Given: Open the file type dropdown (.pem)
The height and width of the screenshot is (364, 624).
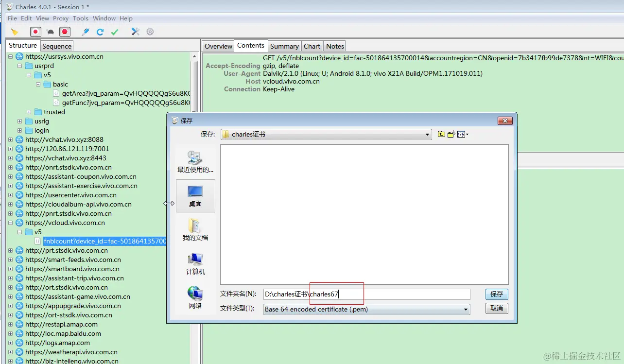Looking at the screenshot, I should tap(367, 309).
